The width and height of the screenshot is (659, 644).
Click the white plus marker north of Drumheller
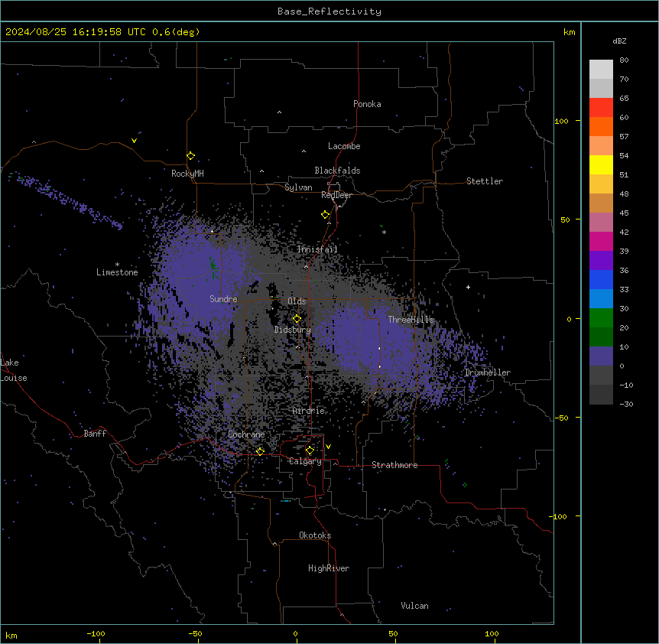[468, 287]
